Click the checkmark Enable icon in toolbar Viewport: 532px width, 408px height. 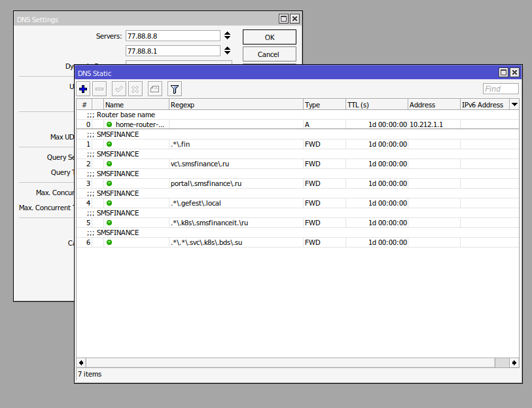point(119,89)
